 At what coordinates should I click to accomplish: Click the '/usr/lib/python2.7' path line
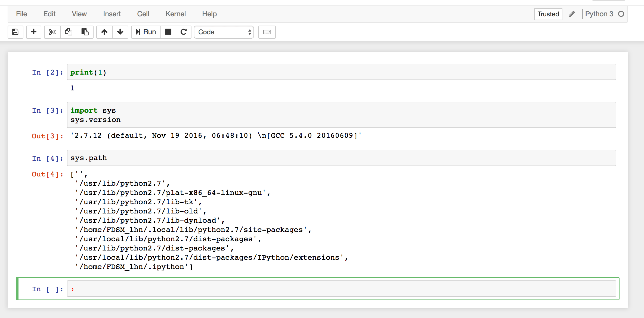(122, 184)
